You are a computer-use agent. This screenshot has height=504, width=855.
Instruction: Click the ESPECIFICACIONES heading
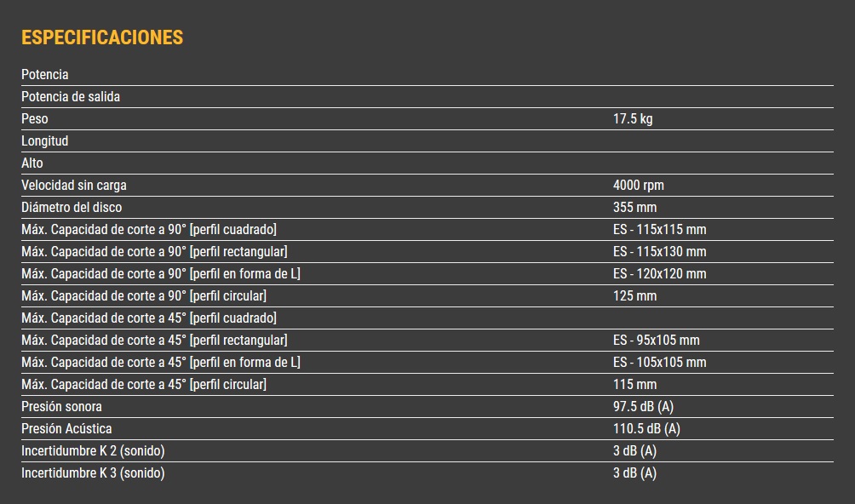coord(101,37)
